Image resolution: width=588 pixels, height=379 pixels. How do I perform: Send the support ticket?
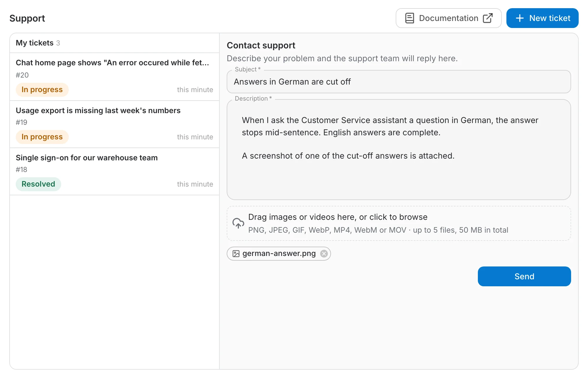click(x=524, y=276)
